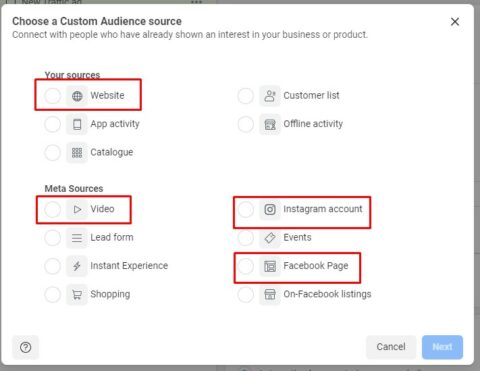Click the Next button

[442, 347]
